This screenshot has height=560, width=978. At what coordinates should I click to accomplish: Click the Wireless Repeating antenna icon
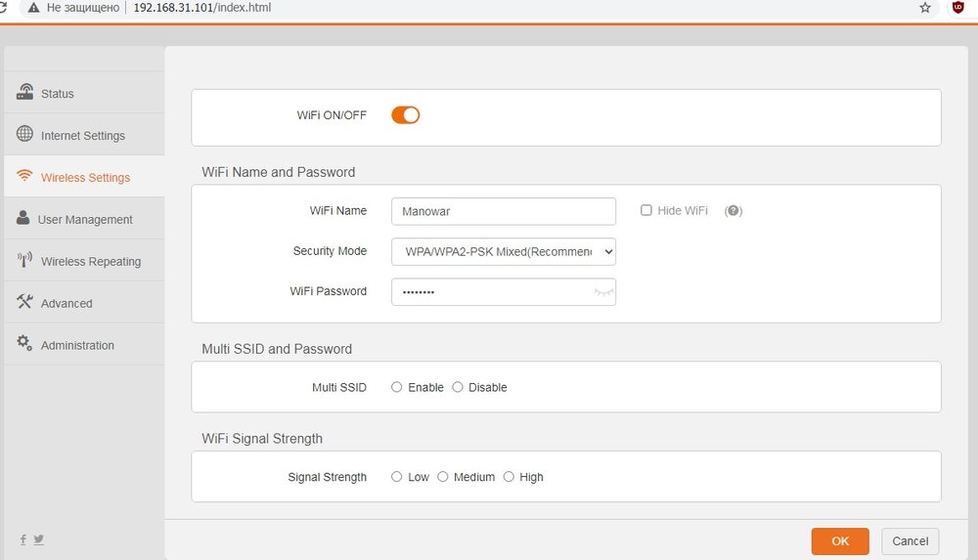tap(24, 261)
